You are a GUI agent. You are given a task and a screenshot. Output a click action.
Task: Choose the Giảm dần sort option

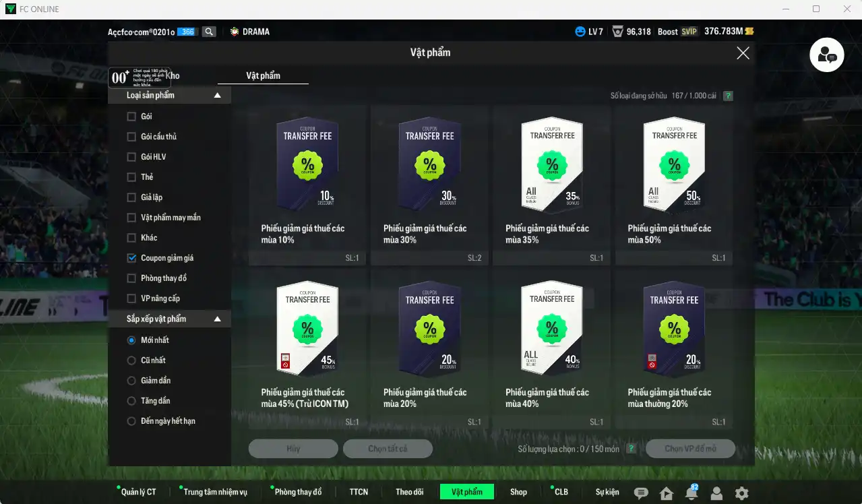click(x=131, y=381)
